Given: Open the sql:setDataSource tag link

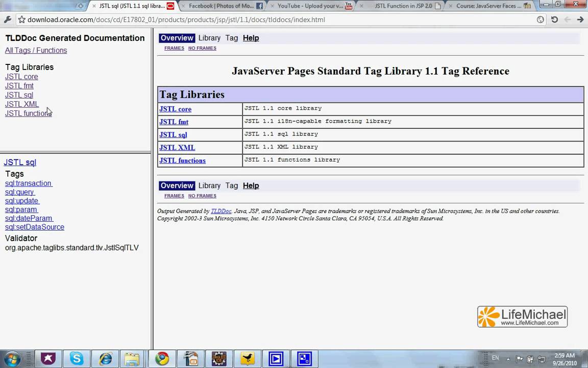Looking at the screenshot, I should 35,227.
